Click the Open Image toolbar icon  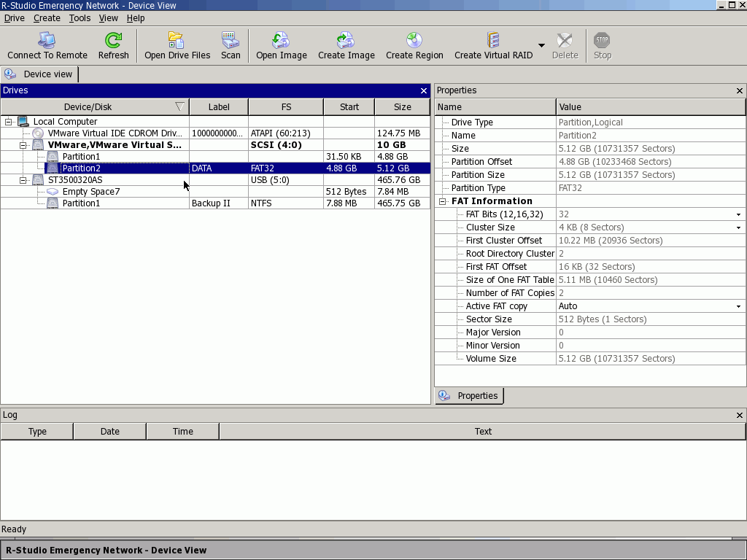pos(281,41)
